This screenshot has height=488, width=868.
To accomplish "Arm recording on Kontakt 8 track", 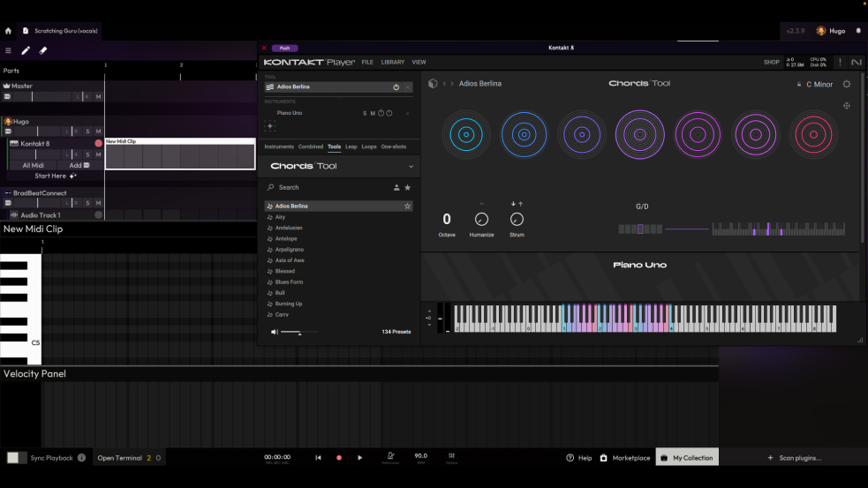I will point(99,143).
